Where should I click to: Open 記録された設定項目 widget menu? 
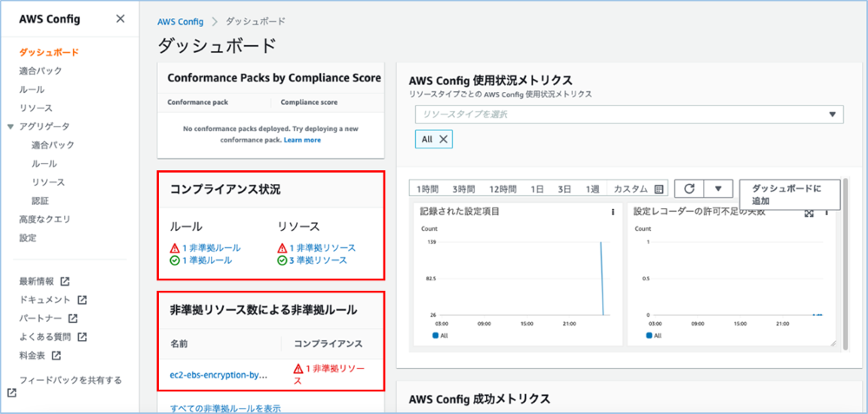pos(612,212)
